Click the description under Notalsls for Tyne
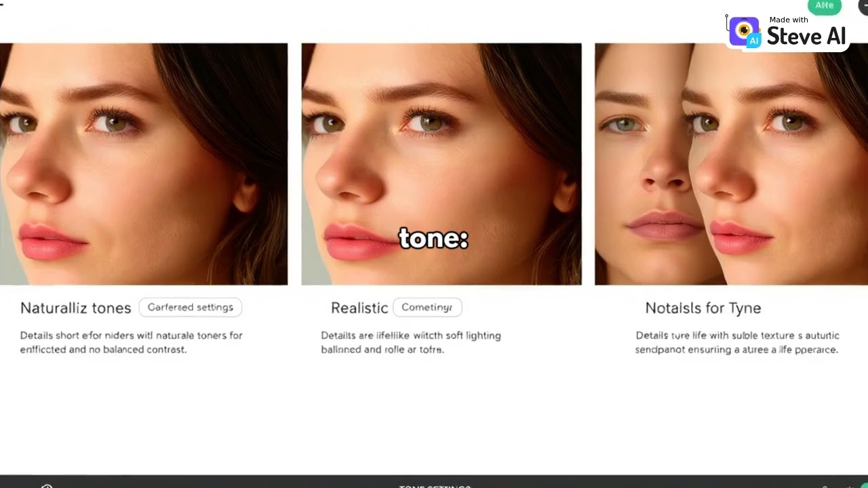 (x=737, y=342)
